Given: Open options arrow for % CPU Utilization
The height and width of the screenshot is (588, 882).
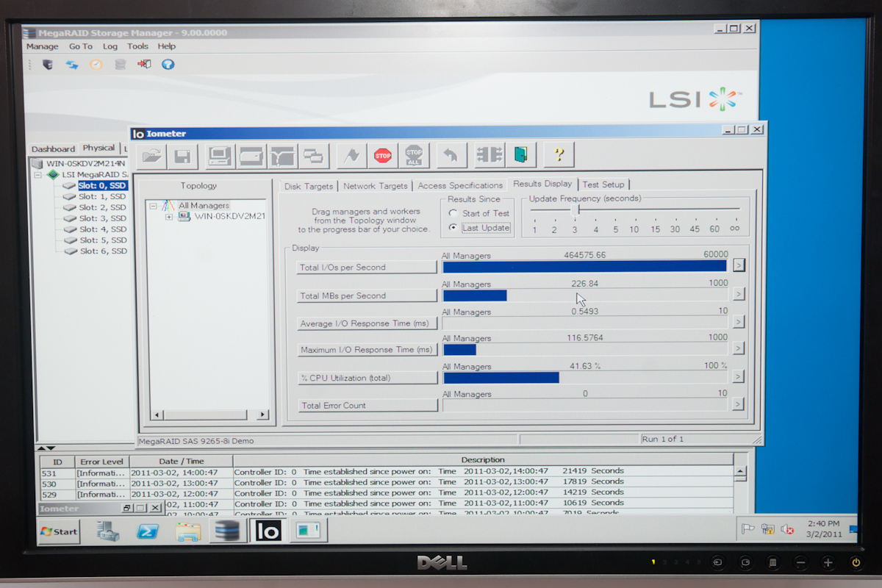Looking at the screenshot, I should coord(739,377).
